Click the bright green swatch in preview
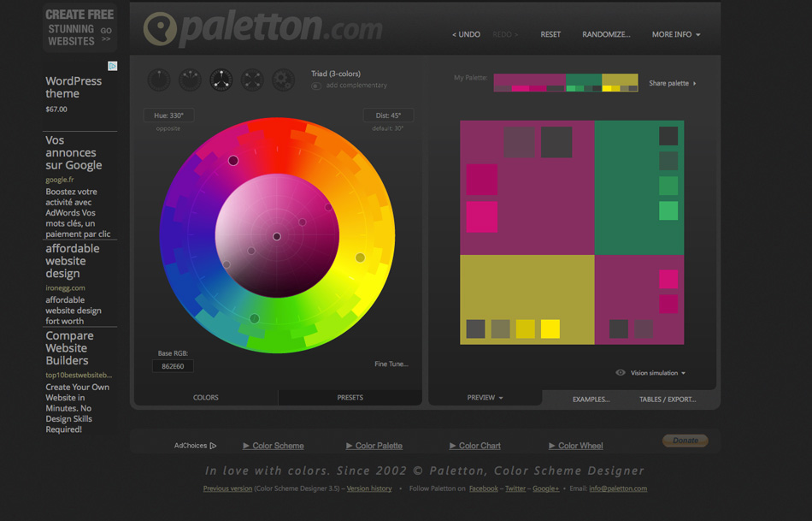The width and height of the screenshot is (812, 521). point(668,211)
